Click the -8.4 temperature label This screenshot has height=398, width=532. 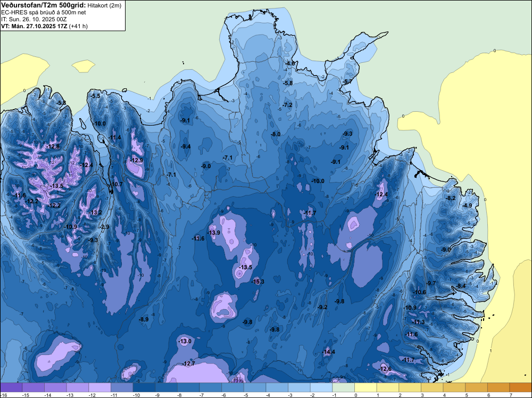pyautogui.click(x=461, y=286)
